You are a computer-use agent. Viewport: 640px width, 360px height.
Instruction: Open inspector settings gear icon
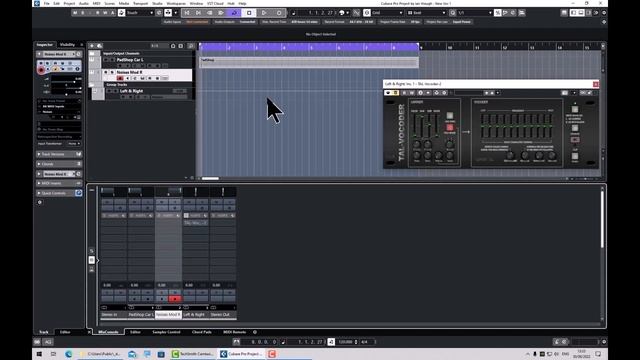point(40,202)
